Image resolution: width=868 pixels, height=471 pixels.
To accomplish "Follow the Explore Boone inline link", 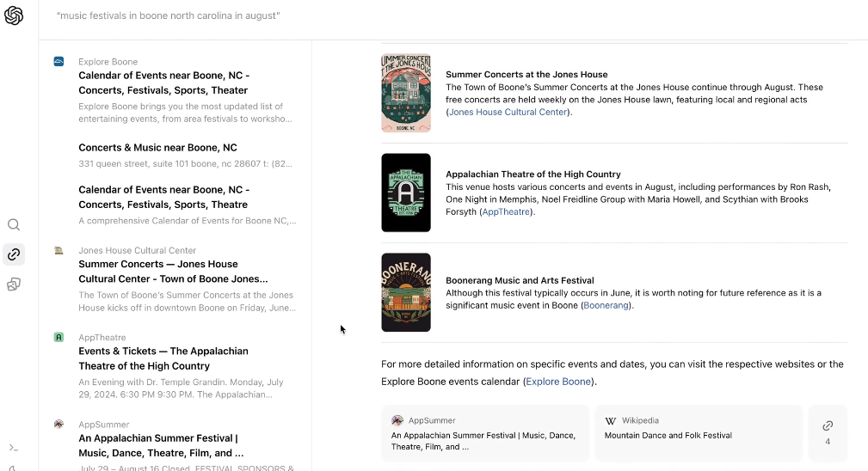I will [558, 382].
